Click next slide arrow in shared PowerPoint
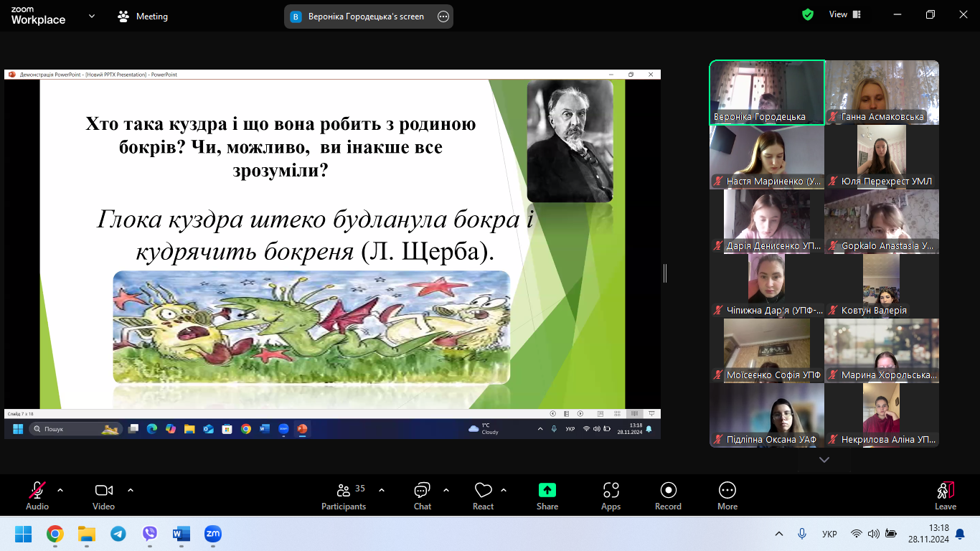Viewport: 980px width, 551px height. 580,414
